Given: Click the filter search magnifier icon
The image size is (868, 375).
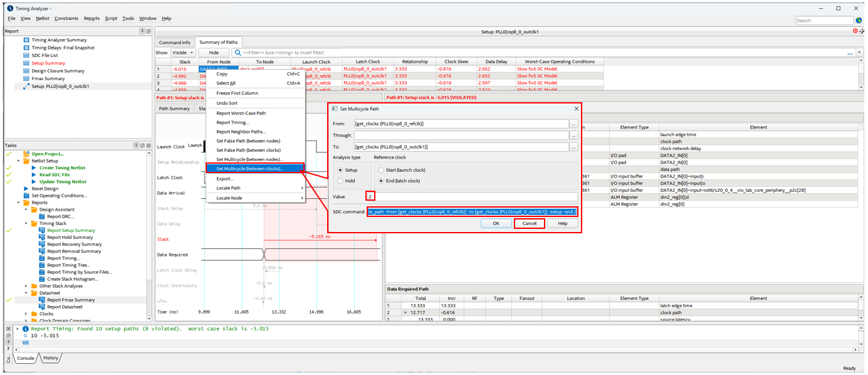Looking at the screenshot, I should [x=239, y=53].
